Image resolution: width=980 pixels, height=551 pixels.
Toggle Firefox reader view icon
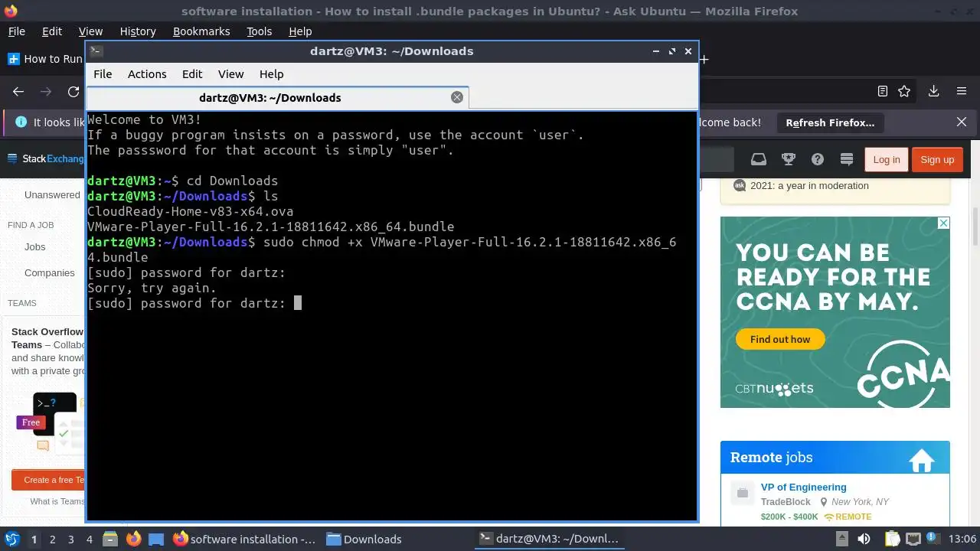[x=883, y=91]
